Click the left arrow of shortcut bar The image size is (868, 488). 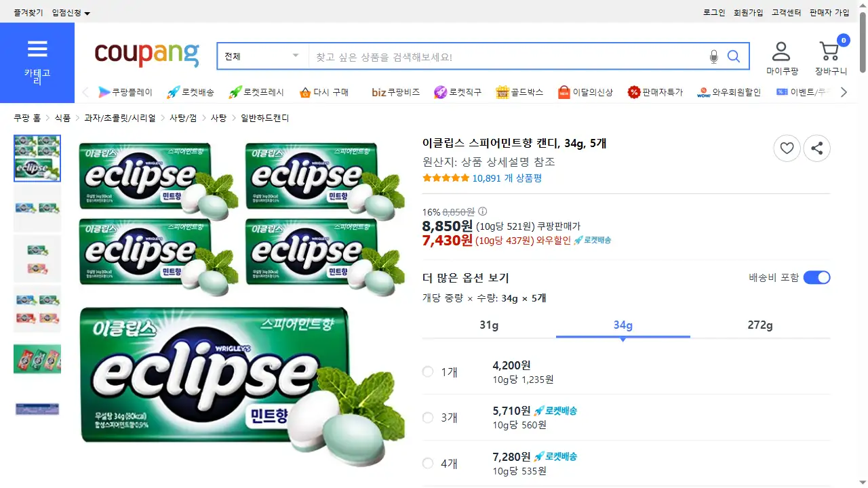[x=85, y=92]
